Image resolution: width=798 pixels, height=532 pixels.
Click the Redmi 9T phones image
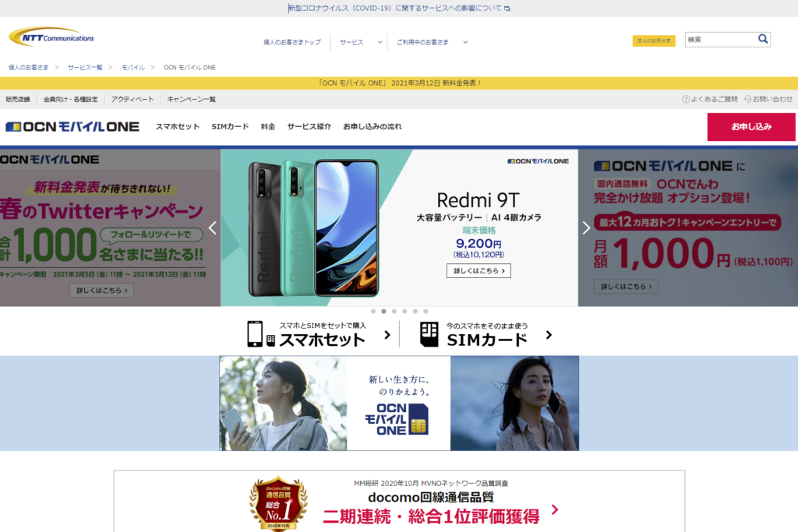[313, 228]
